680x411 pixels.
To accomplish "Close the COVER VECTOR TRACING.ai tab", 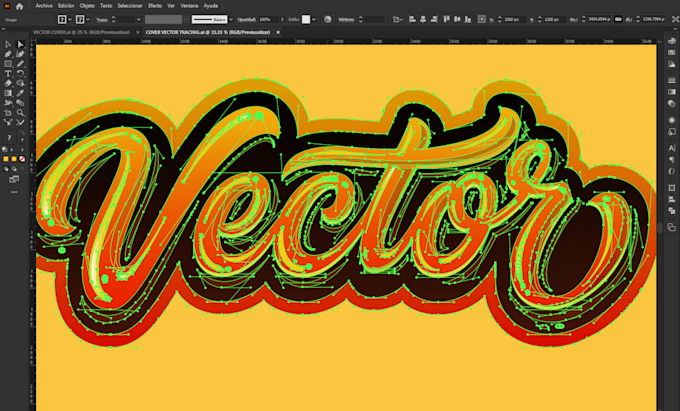I will point(278,33).
